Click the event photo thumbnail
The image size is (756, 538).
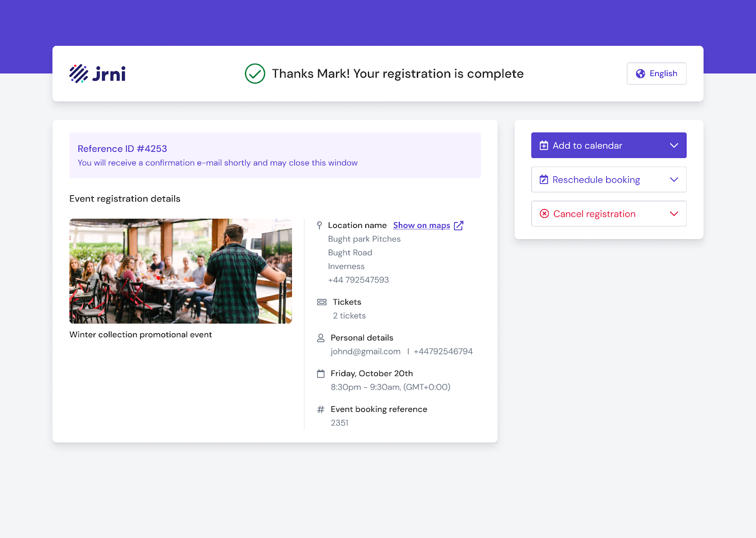pos(180,271)
